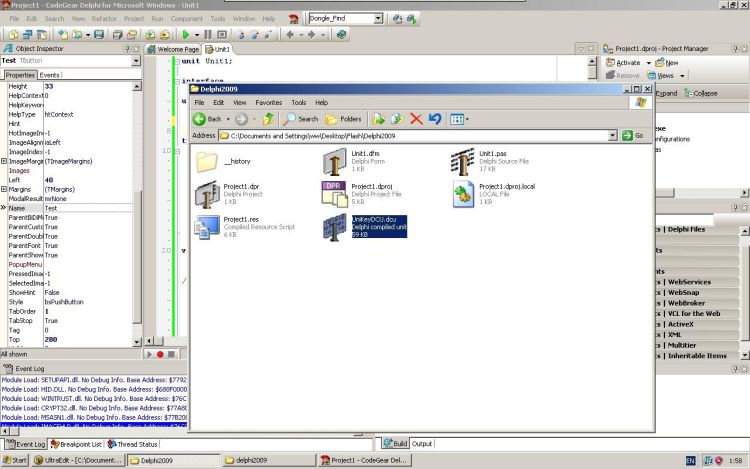Viewport: 750px width, 469px height.
Task: Open Activate dropdown arrow in Project Manager
Action: coord(649,63)
